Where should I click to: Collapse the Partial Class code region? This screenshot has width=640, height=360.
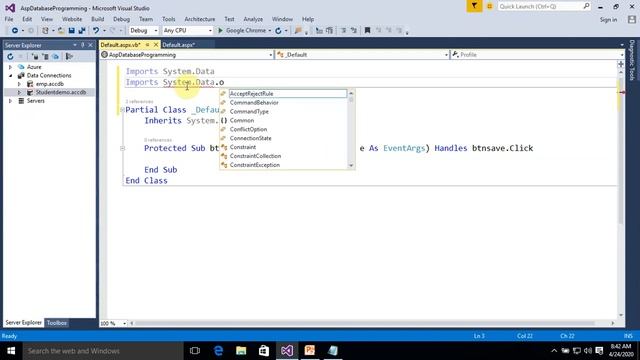point(122,110)
